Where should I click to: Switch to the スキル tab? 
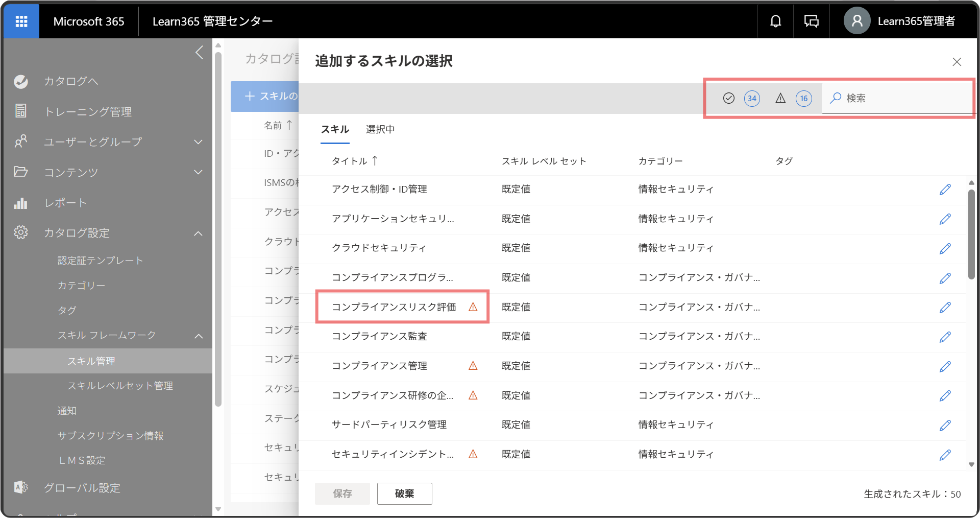click(x=335, y=129)
